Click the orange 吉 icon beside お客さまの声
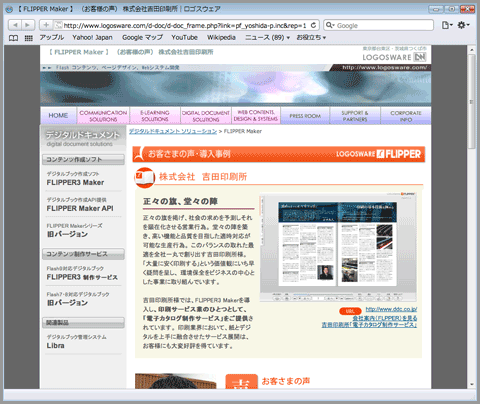The width and height of the screenshot is (480, 404). (241, 381)
